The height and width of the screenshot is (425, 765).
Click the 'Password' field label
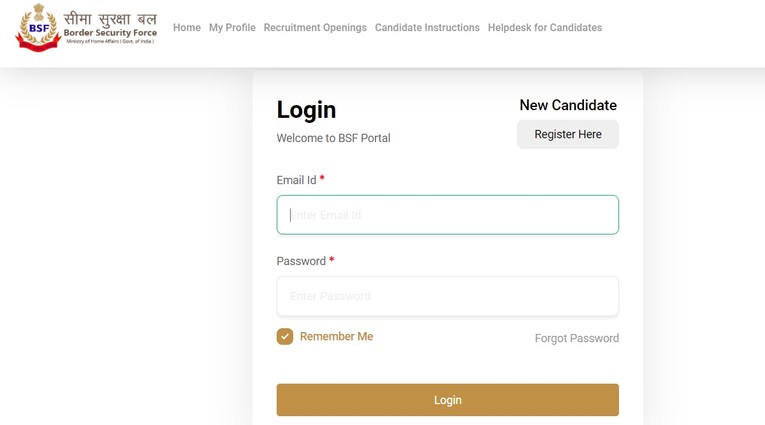point(301,261)
